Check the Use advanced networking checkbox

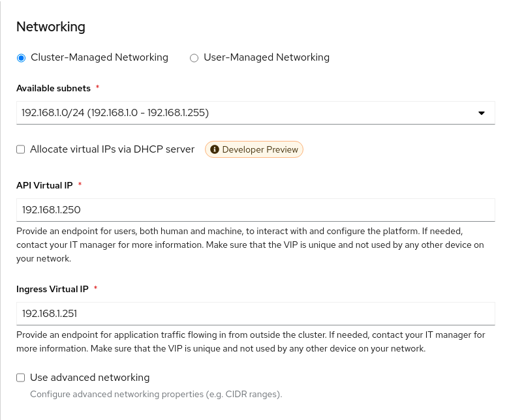(x=21, y=378)
